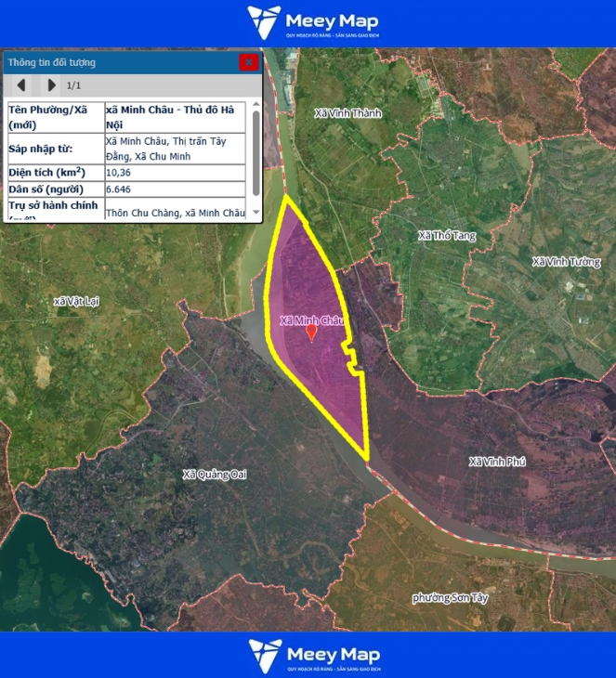Viewport: 616px width, 678px height.
Task: Select the Xã Vĩnh Phú map label
Action: pyautogui.click(x=497, y=462)
